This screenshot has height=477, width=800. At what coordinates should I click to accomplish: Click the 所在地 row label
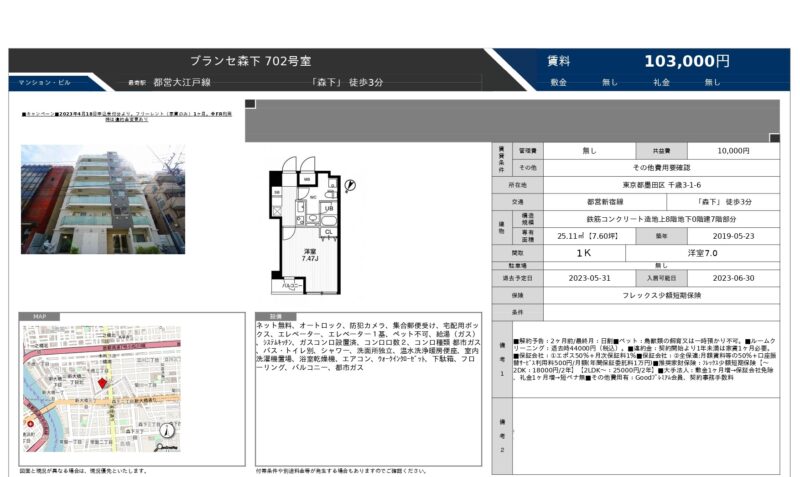[x=517, y=185]
